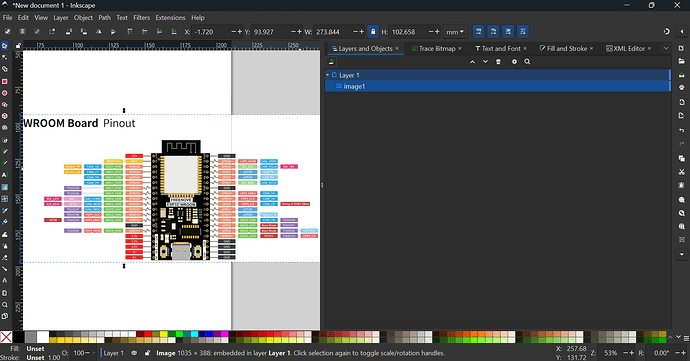The width and height of the screenshot is (690, 361).
Task: Close the Trace Bitmap tab
Action: [460, 48]
